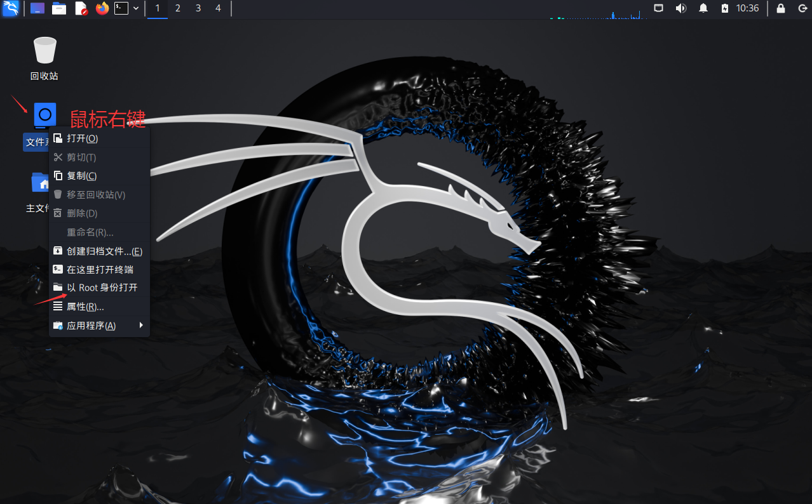The height and width of the screenshot is (504, 812).
Task: Click the battery power manager icon
Action: [725, 8]
